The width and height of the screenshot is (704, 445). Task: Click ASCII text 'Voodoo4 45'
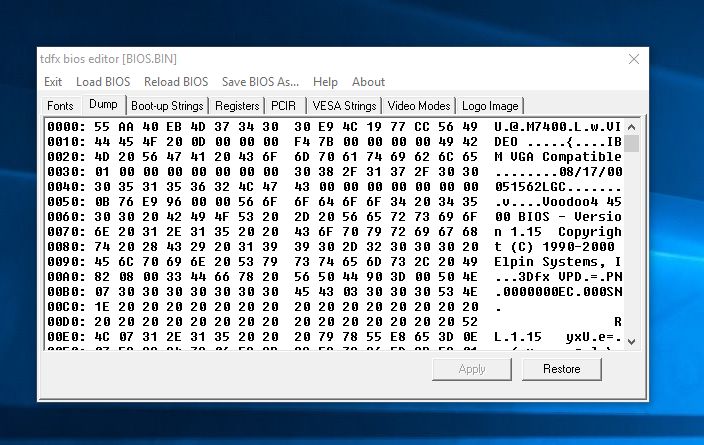point(582,202)
